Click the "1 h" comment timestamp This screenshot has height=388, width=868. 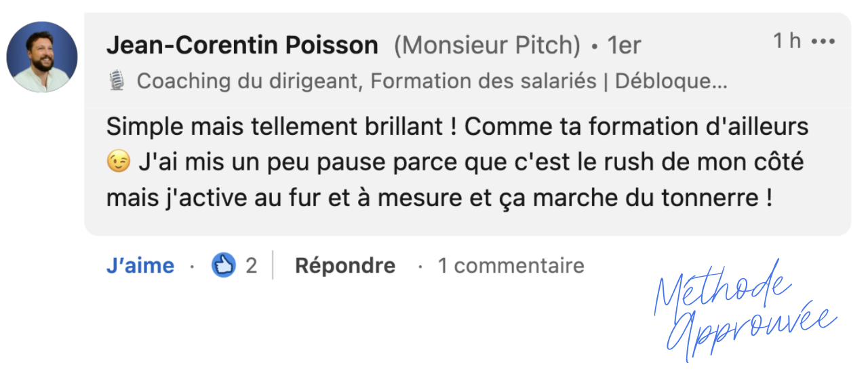(x=787, y=41)
